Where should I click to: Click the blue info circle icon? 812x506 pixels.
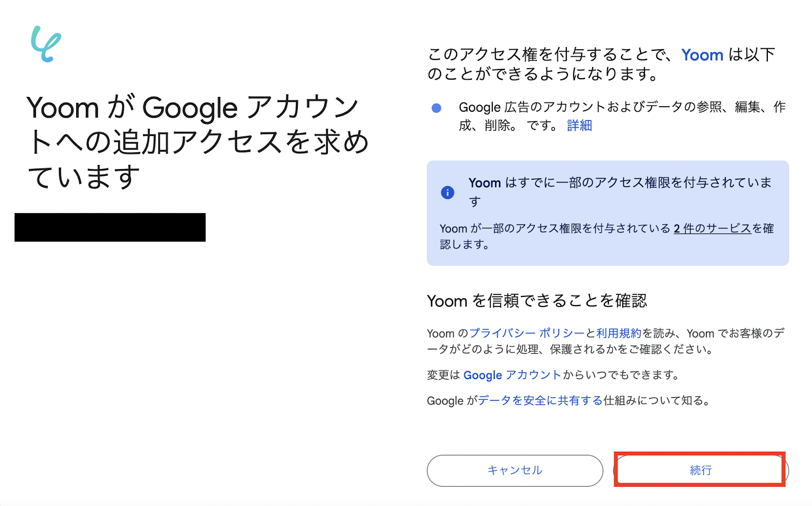(x=447, y=192)
